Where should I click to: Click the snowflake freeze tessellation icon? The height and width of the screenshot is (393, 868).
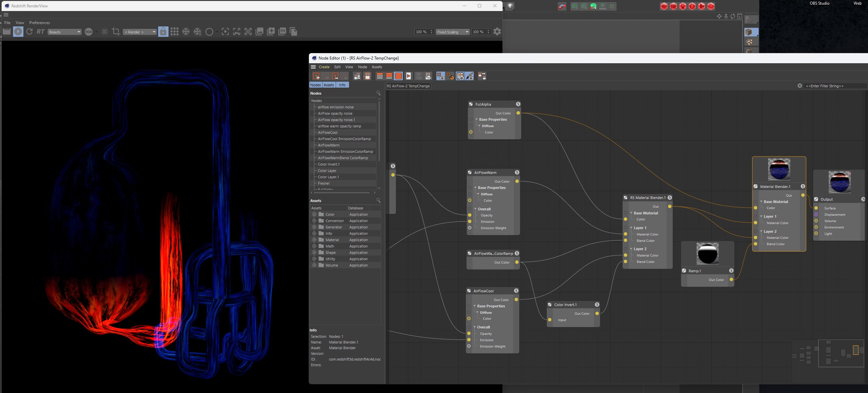point(186,32)
